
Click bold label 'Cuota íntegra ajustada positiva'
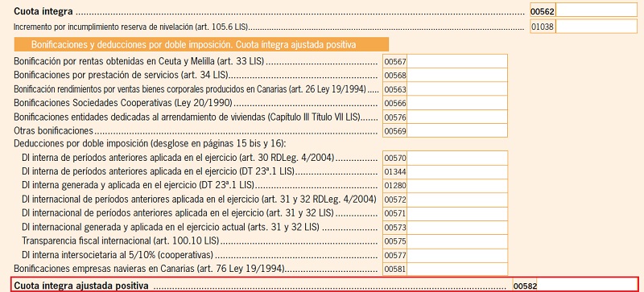point(81,286)
